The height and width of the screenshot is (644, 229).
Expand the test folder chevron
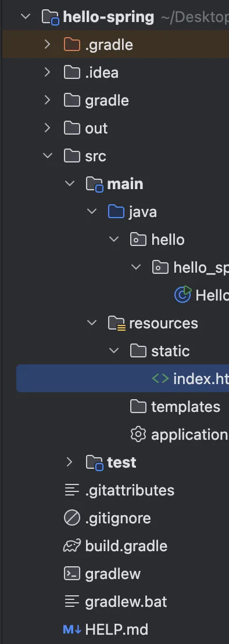coord(70,462)
